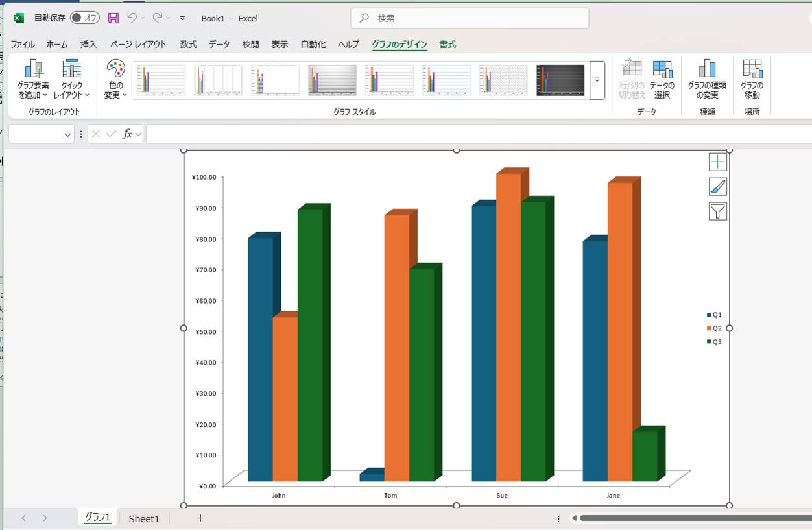Click the Save floppy disk icon

click(113, 18)
